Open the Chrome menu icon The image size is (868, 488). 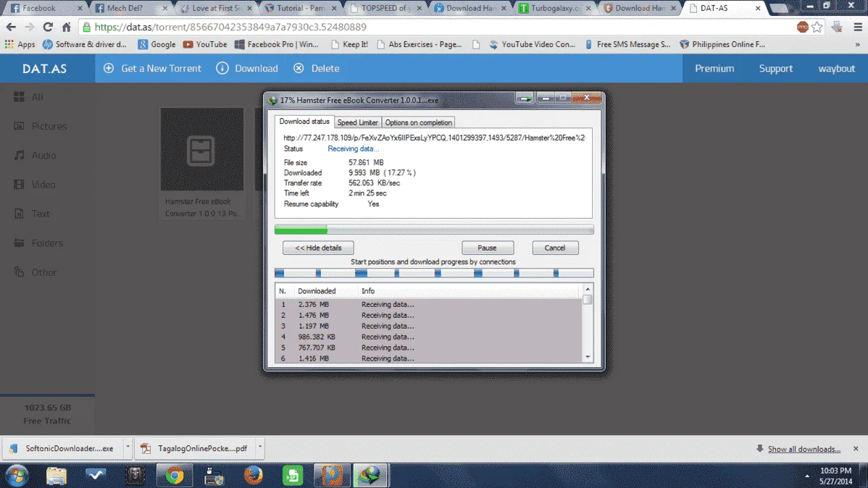tap(858, 27)
